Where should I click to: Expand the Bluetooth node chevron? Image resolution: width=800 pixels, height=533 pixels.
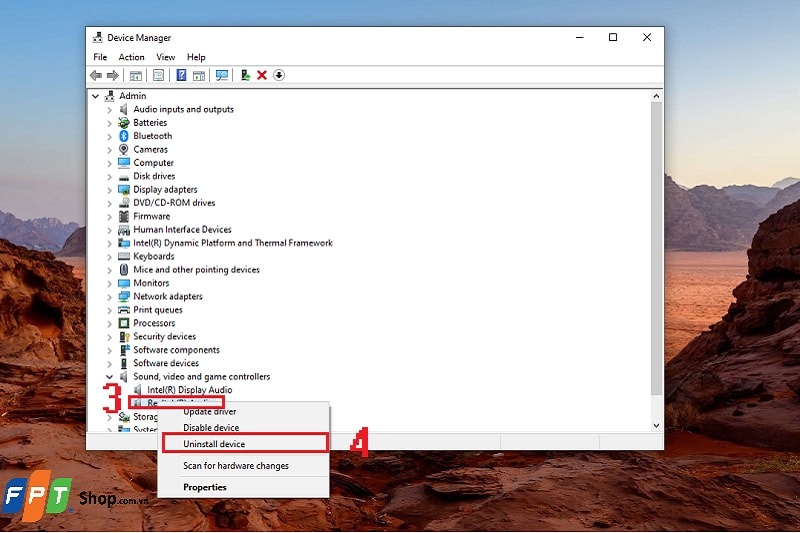[x=109, y=136]
